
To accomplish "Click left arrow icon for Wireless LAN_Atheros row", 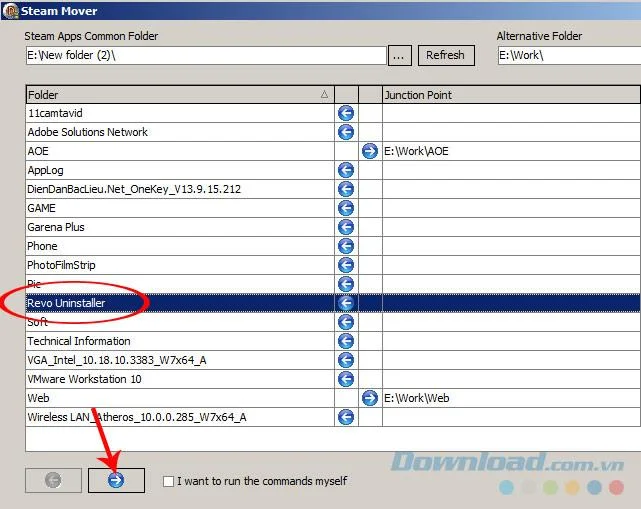I will 346,417.
